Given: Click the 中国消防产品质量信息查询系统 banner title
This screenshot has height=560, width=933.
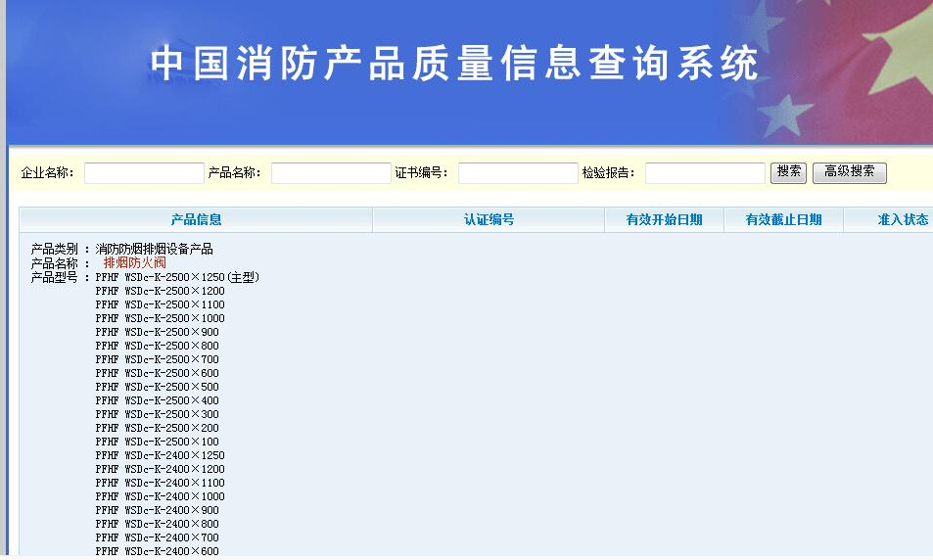Looking at the screenshot, I should pos(455,64).
